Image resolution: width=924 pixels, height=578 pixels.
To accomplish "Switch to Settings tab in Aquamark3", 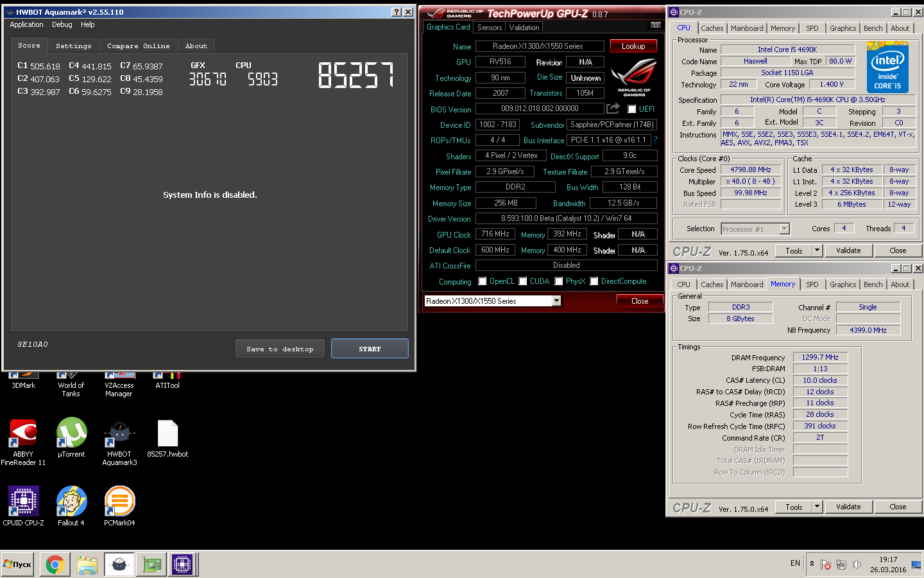I will coord(74,46).
